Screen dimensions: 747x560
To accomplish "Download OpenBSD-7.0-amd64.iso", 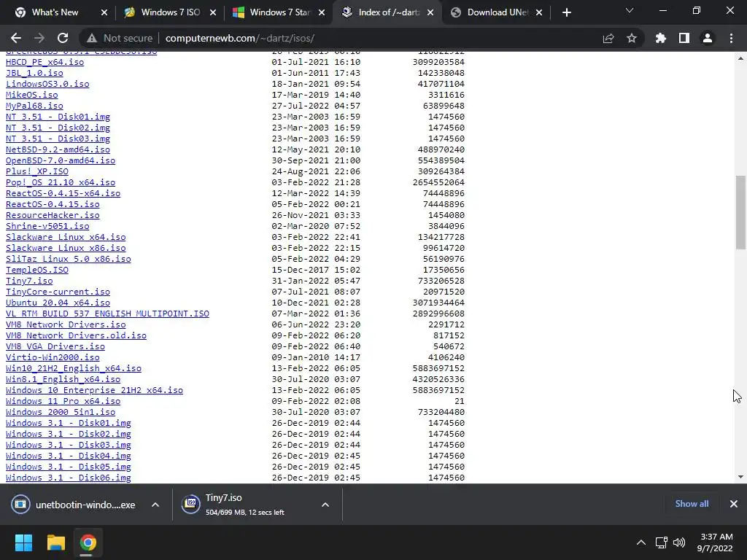I will [61, 160].
